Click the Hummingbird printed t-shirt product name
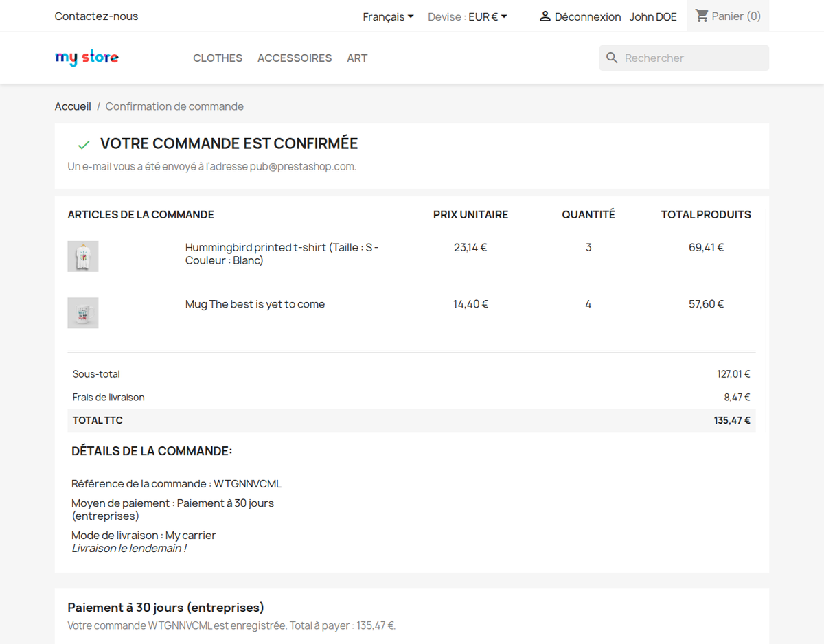Image resolution: width=824 pixels, height=644 pixels. coord(282,254)
